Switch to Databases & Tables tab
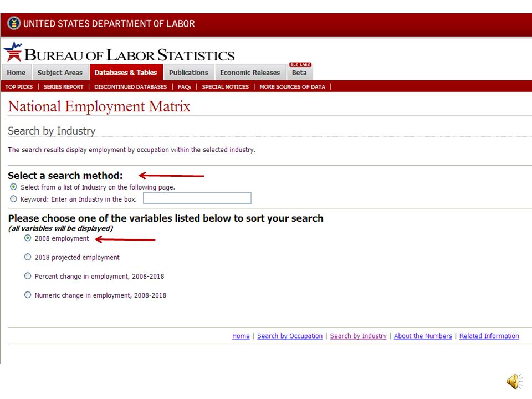The image size is (532, 399). [x=126, y=73]
